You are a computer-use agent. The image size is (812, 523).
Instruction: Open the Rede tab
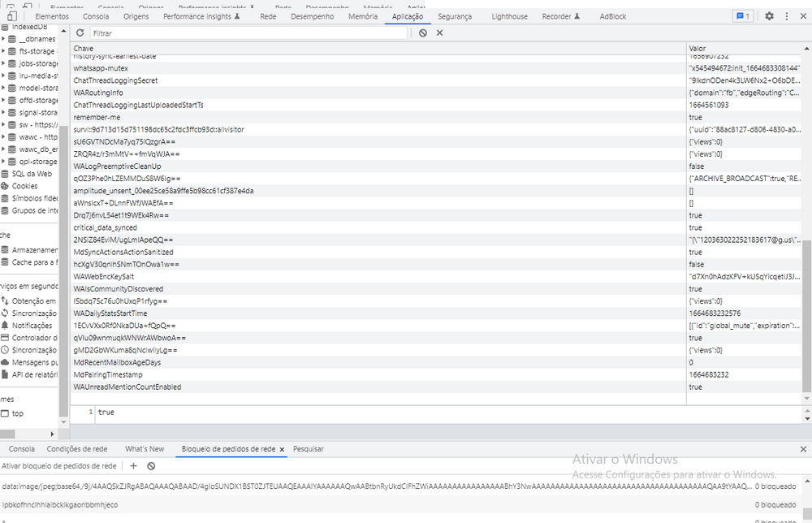click(268, 16)
